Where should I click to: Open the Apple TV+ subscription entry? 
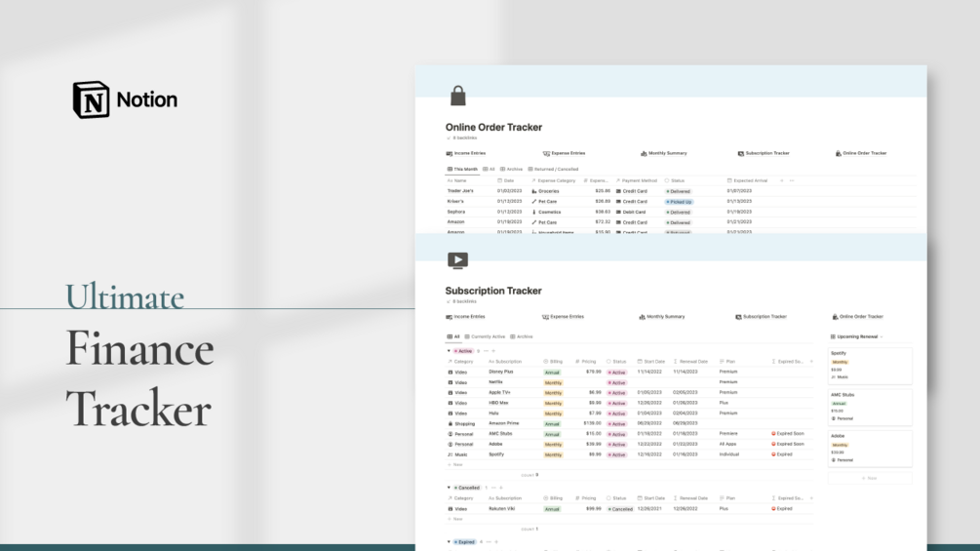pos(499,392)
